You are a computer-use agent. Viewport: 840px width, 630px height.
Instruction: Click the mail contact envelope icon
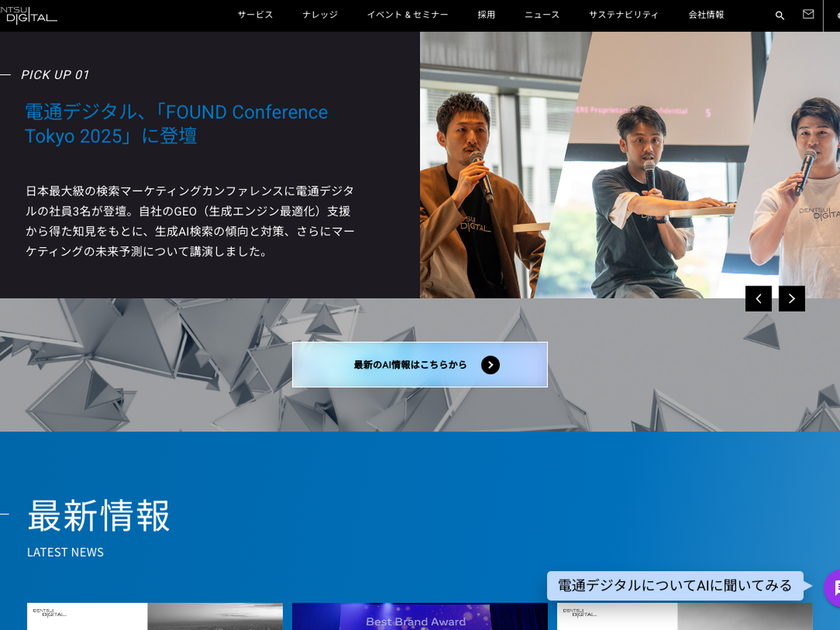pos(808,15)
